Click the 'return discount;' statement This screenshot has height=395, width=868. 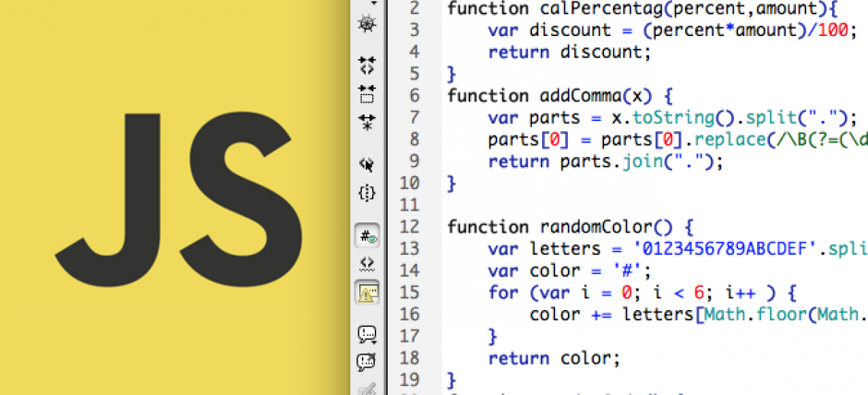[x=570, y=53]
